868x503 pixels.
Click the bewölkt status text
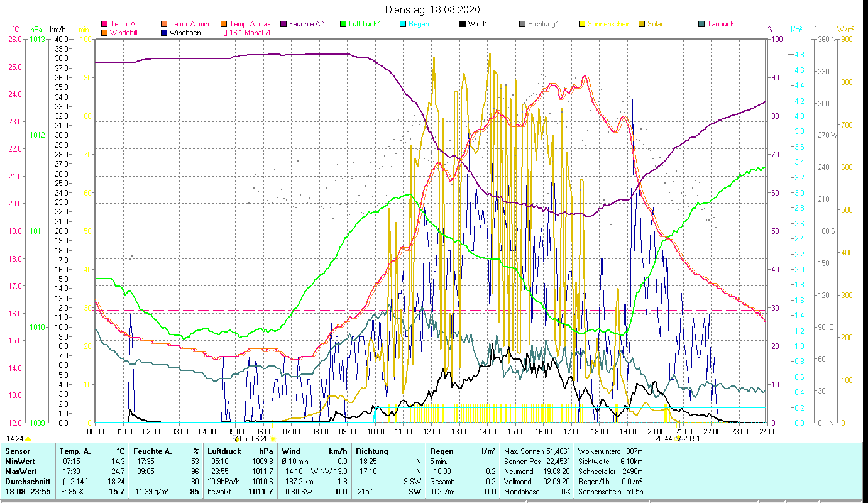221,491
